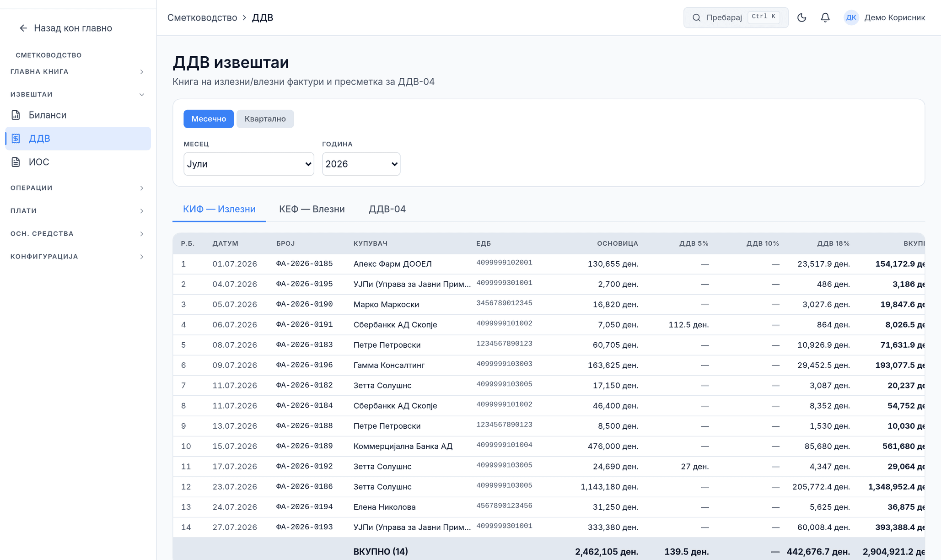Open ДДВ in the sidebar
Screen dimensions: 941x560
[78, 139]
